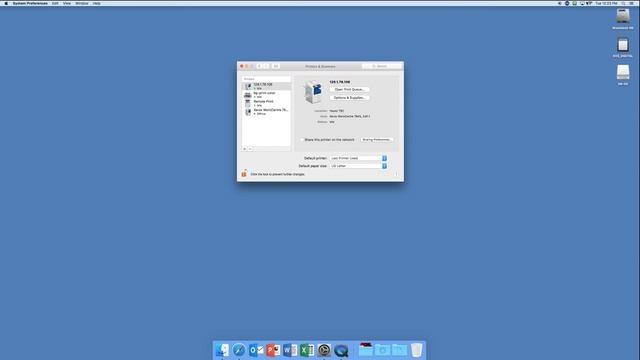Open the Apple menu
Screen dimensions: 640x360
coord(6,3)
